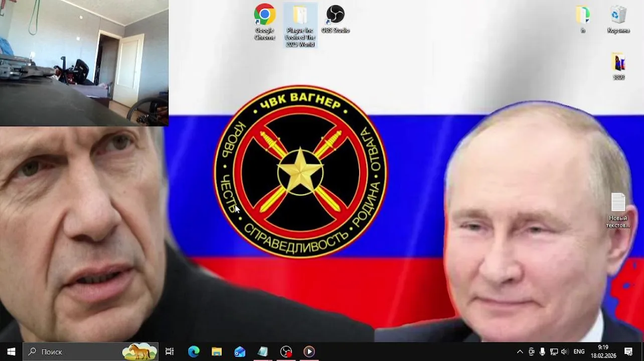Expand the hidden tray icons chevron
Image resolution: width=644 pixels, height=361 pixels.
pos(520,351)
